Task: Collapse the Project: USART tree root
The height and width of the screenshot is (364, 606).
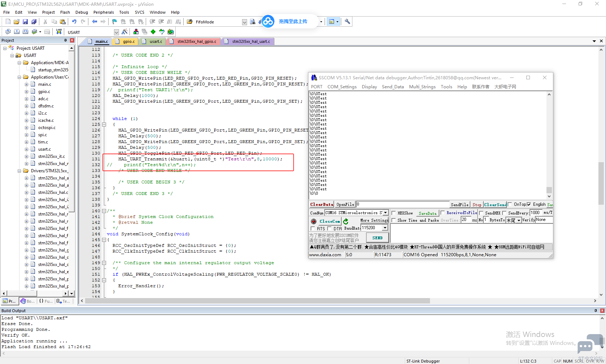Action: click(x=5, y=48)
